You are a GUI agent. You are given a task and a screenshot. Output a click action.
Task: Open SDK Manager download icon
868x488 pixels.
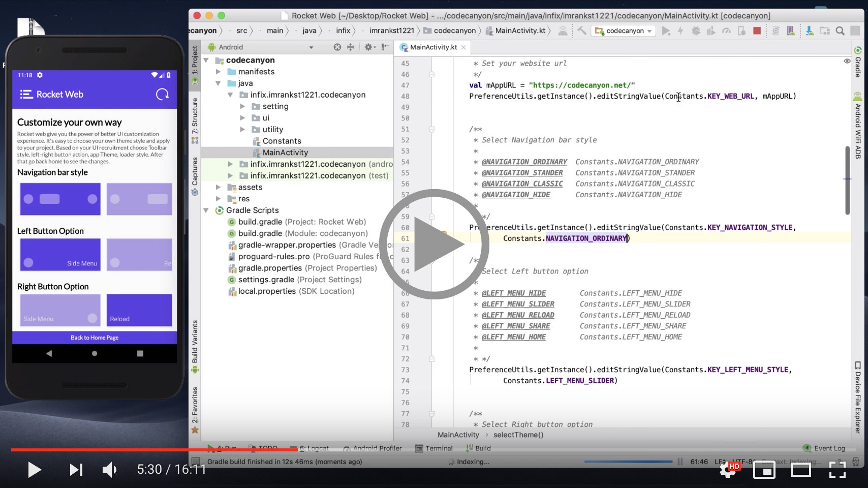pyautogui.click(x=810, y=31)
